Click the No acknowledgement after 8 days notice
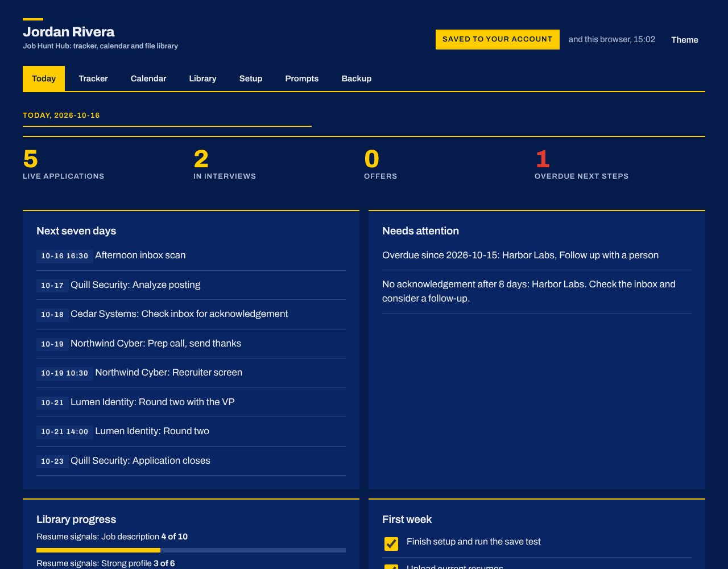This screenshot has width=728, height=569. pos(537,291)
